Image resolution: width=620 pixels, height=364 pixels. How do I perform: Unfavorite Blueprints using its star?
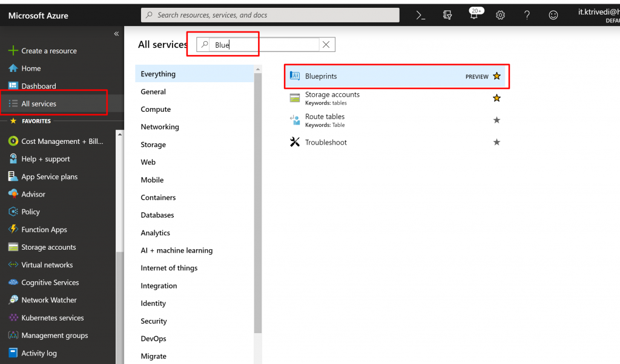496,76
